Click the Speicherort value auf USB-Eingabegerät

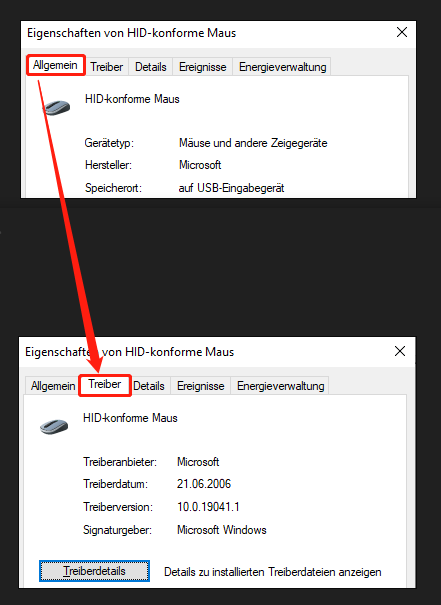click(231, 188)
